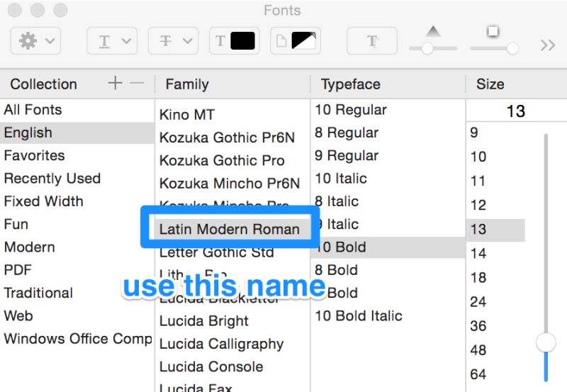
Task: Set font size to 48
Action: [x=495, y=350]
